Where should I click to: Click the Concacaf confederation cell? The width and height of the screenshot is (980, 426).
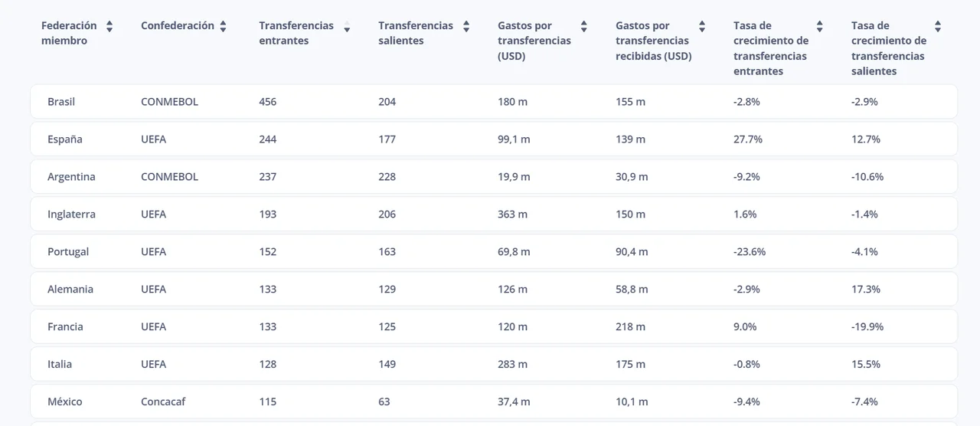pyautogui.click(x=163, y=402)
